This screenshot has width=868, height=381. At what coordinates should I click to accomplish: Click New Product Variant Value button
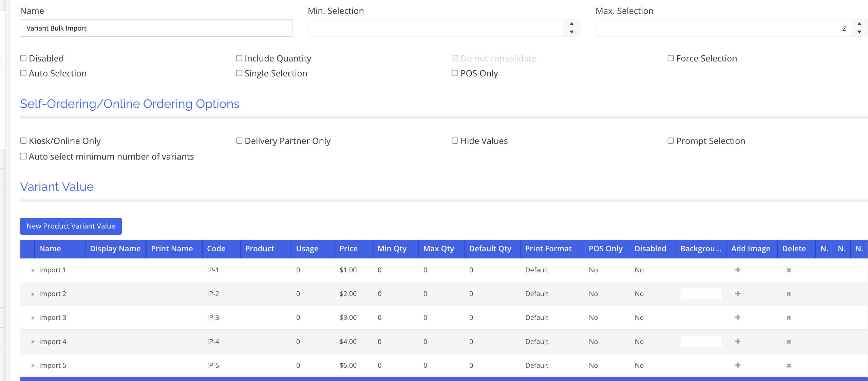71,226
